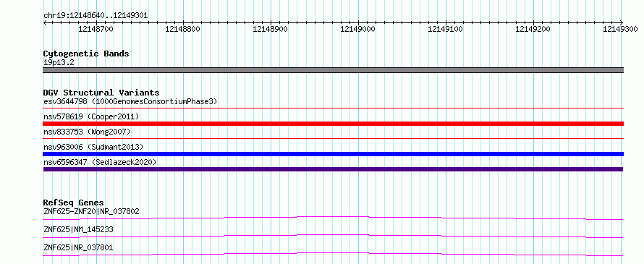This screenshot has width=644, height=264.
Task: Click the left arrow end of the ruler
Action: pyautogui.click(x=45, y=22)
